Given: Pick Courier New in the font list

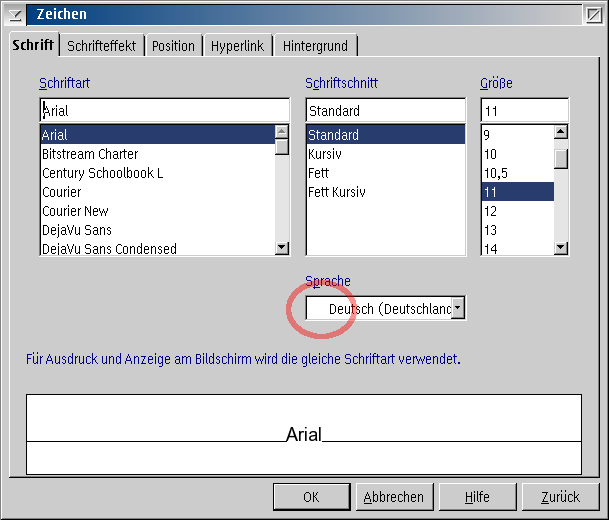Looking at the screenshot, I should coord(158,211).
